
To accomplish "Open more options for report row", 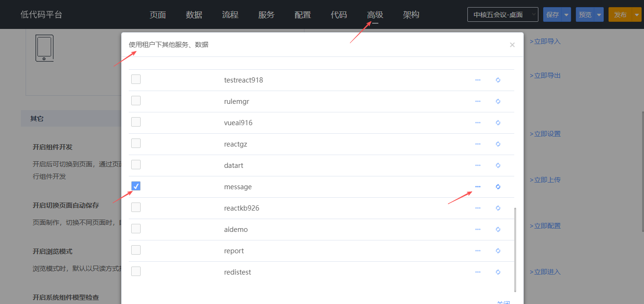I will pos(478,251).
